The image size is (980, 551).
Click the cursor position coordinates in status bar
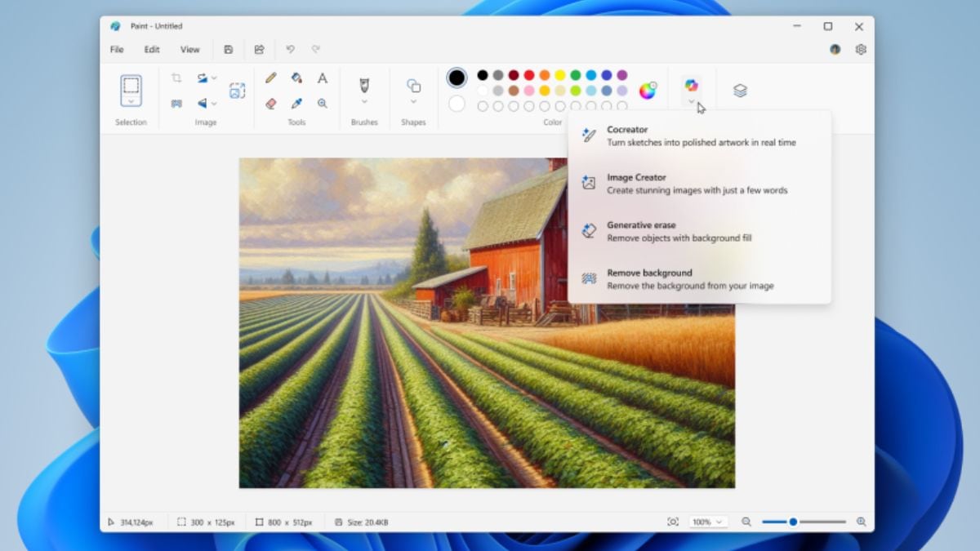[x=136, y=522]
